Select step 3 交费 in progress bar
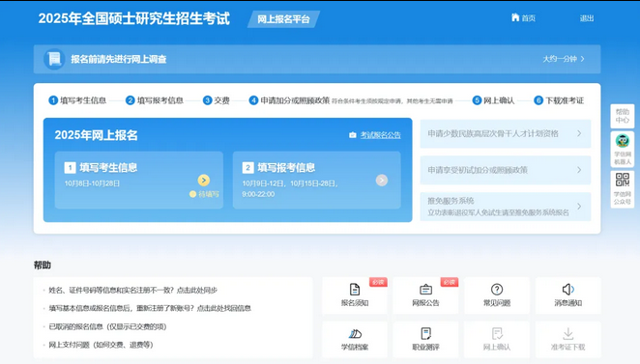This screenshot has height=364, width=640. tap(216, 100)
